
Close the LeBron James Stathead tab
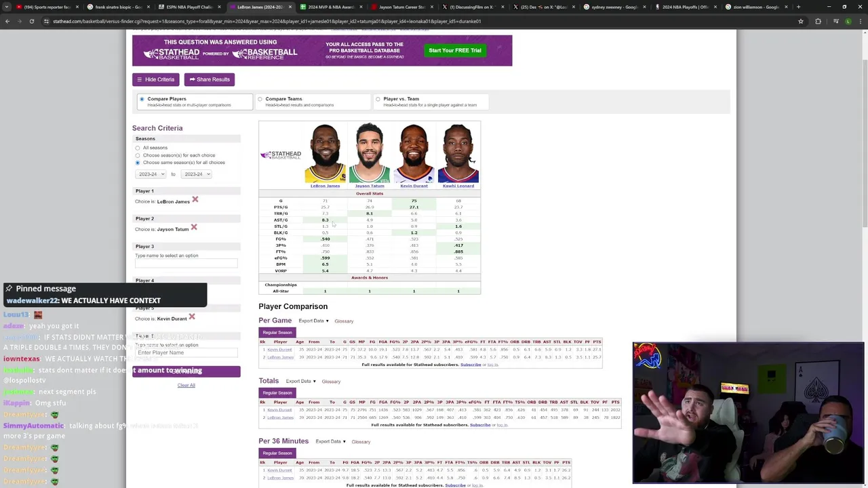[291, 7]
